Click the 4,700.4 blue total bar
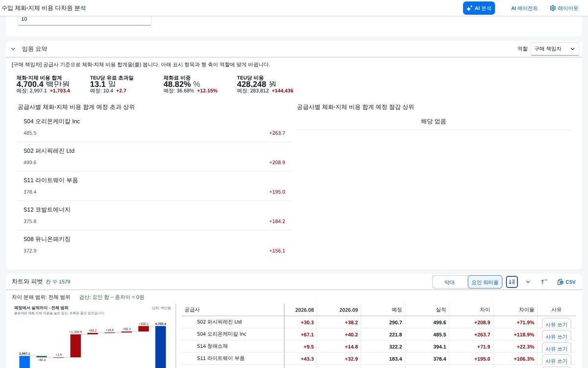588x368 pixels. pos(160,347)
